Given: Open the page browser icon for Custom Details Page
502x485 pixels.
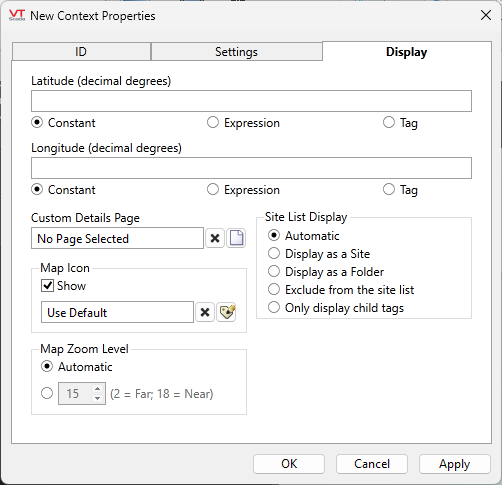Looking at the screenshot, I should 236,238.
